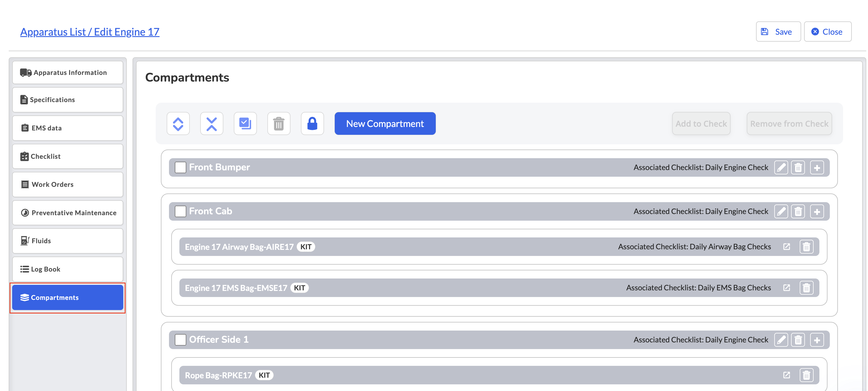Click KIT badge on Rope Bag row
Image resolution: width=868 pixels, height=391 pixels.
coord(264,375)
